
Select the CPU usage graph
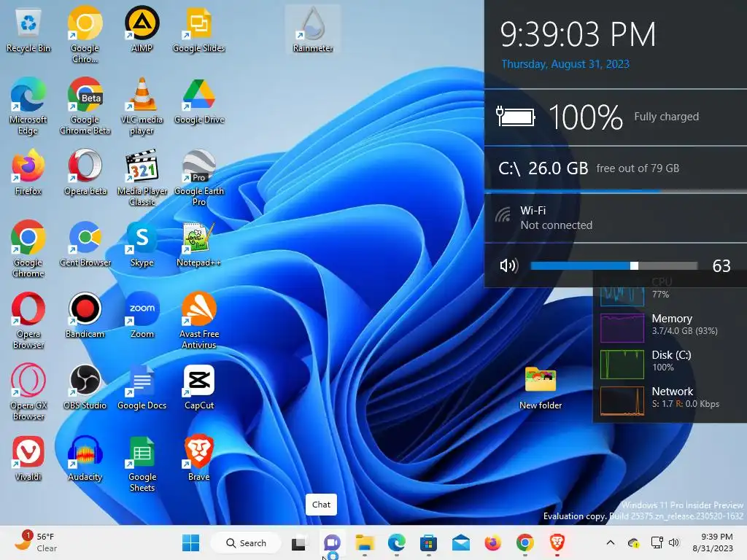pyautogui.click(x=622, y=296)
